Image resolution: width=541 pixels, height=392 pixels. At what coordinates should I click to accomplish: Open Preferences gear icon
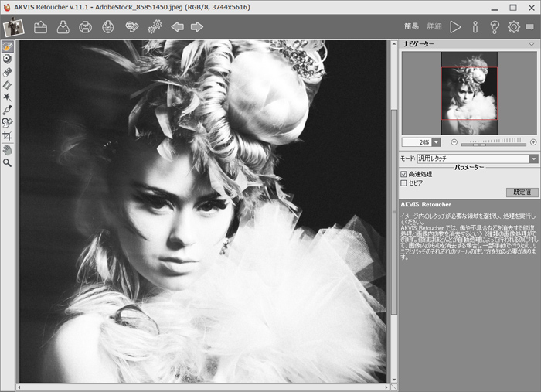tap(514, 27)
